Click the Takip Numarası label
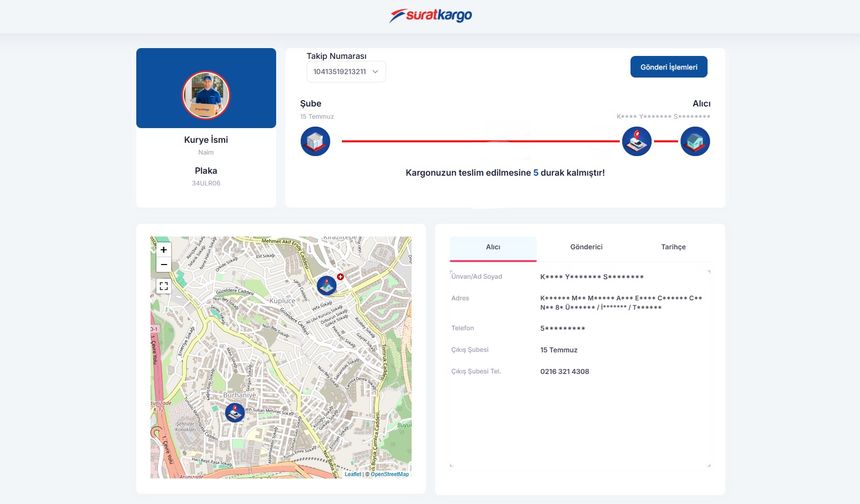The width and height of the screenshot is (860, 504). tap(336, 56)
